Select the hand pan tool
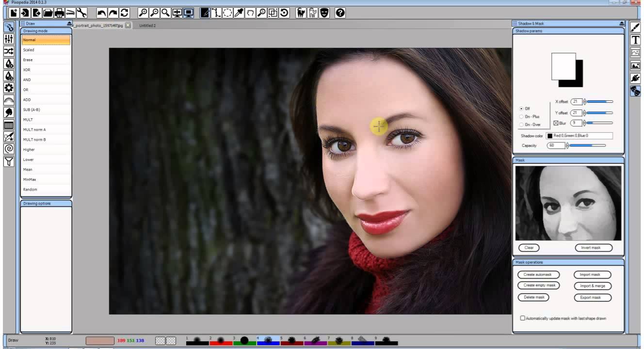Screen dimensions: 644x349 pyautogui.click(x=250, y=13)
